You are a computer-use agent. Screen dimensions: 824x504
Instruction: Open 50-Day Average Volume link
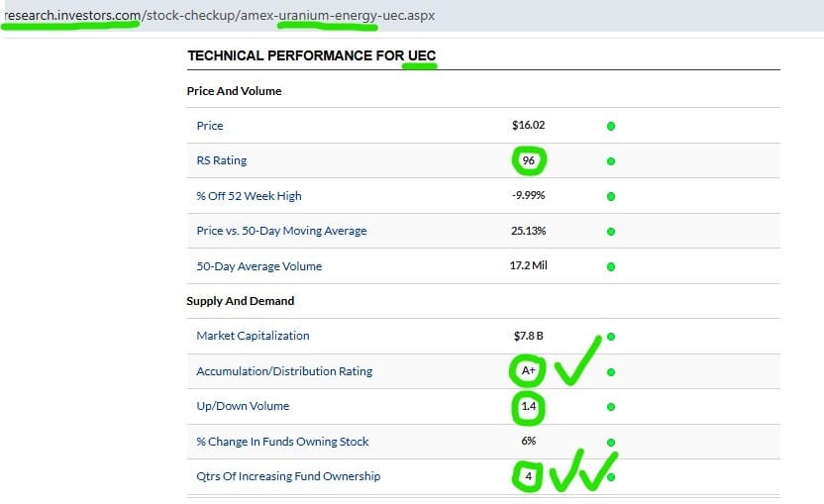click(x=258, y=266)
